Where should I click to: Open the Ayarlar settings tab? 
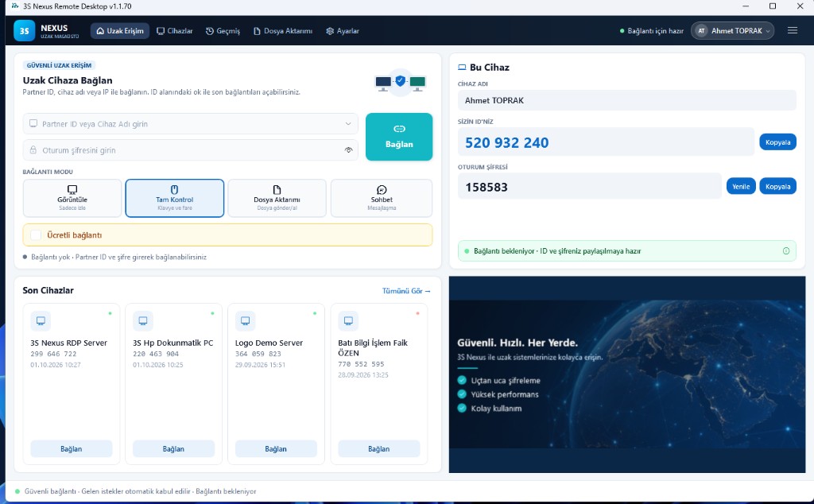pos(343,31)
